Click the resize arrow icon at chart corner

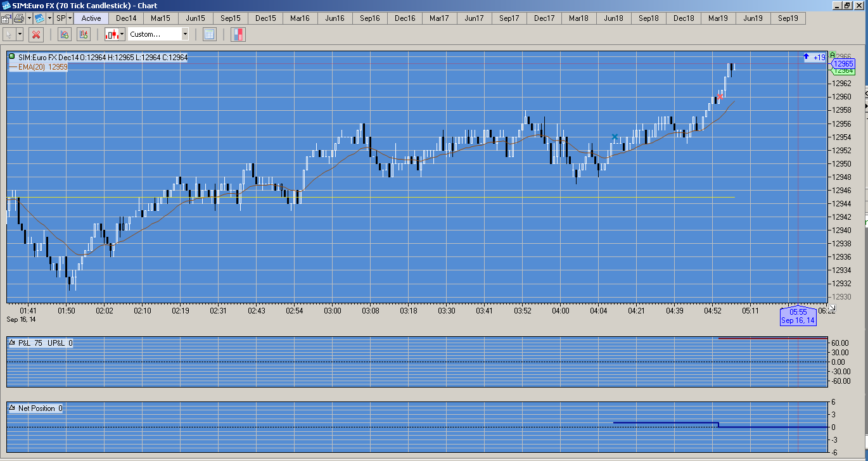click(x=832, y=307)
